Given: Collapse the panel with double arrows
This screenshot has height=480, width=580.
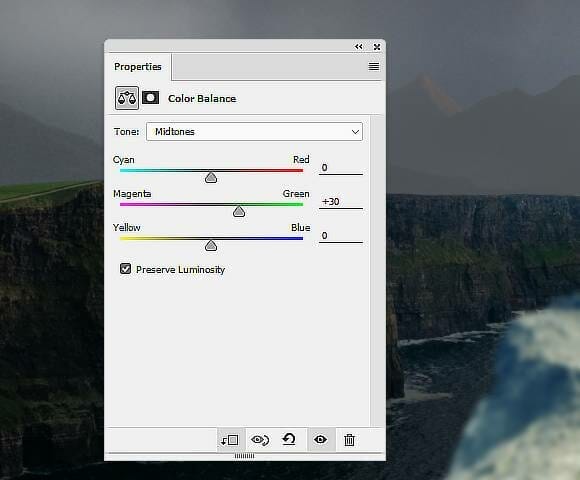Looking at the screenshot, I should 358,47.
